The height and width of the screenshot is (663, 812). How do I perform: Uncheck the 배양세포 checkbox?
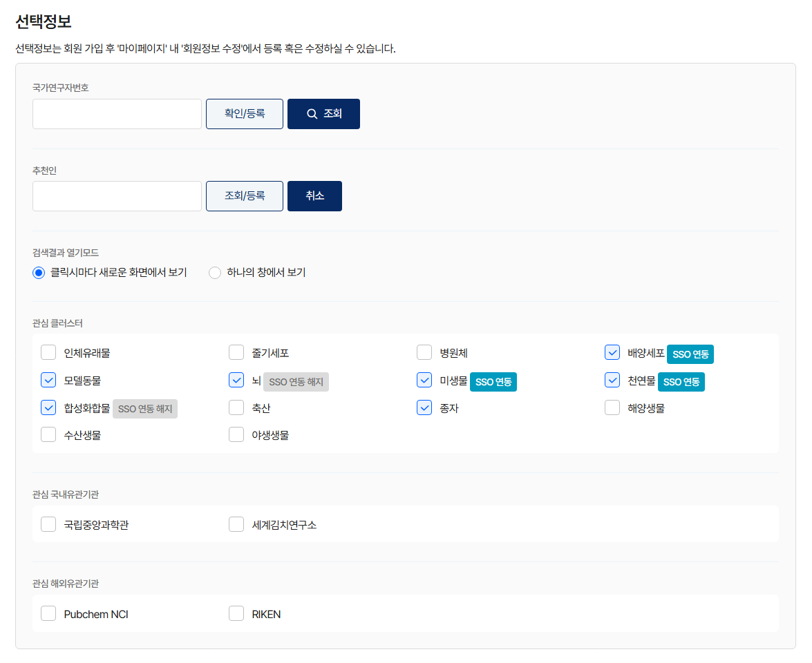(612, 352)
